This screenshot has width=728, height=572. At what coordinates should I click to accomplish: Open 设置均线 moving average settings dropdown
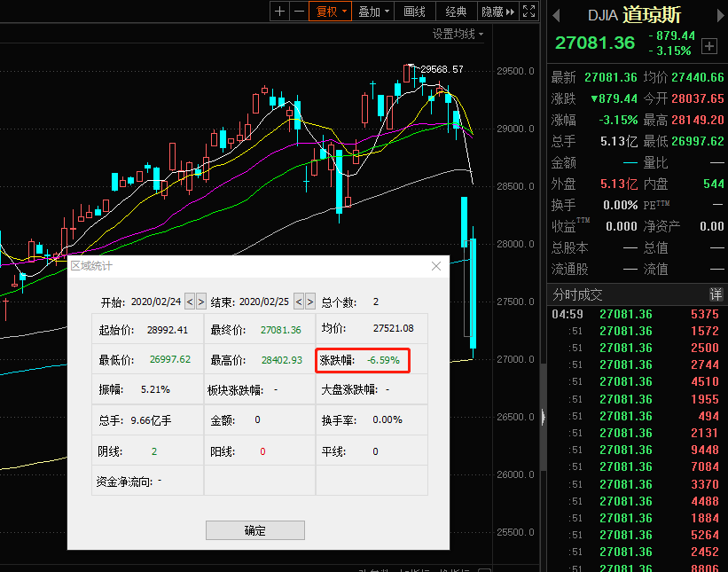pos(458,34)
